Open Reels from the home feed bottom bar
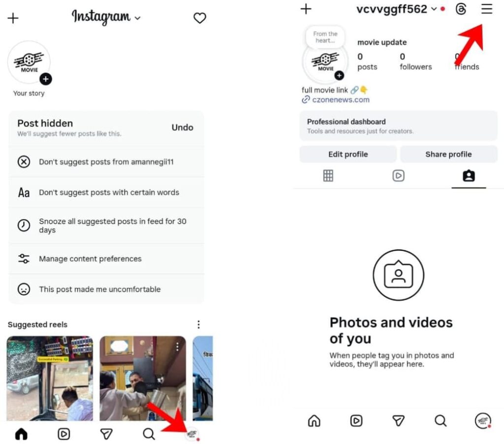Image resolution: width=504 pixels, height=444 pixels. click(x=63, y=434)
